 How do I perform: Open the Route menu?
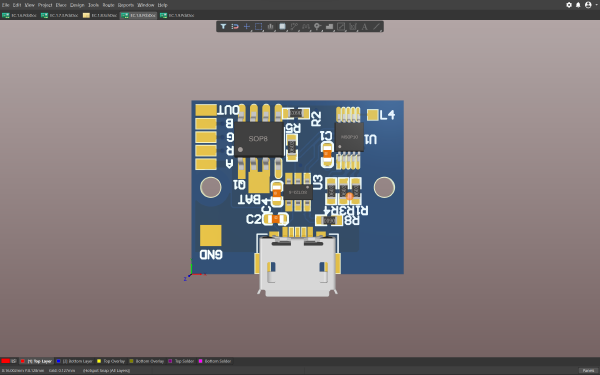(109, 5)
